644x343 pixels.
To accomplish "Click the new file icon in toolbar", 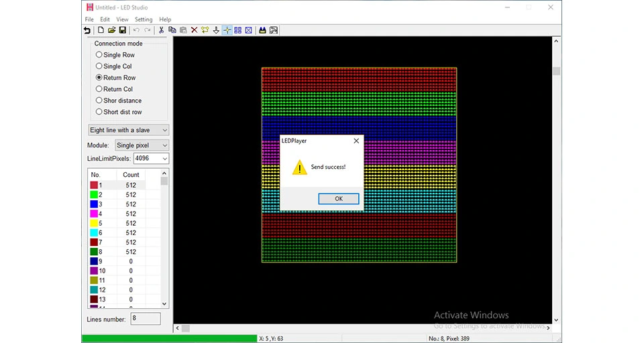I will click(101, 30).
